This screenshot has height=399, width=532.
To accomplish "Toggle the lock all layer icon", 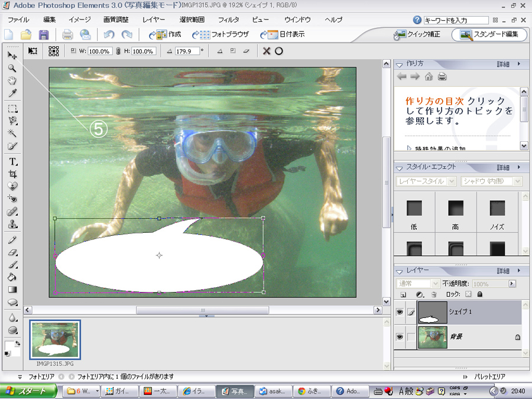I will pos(479,294).
